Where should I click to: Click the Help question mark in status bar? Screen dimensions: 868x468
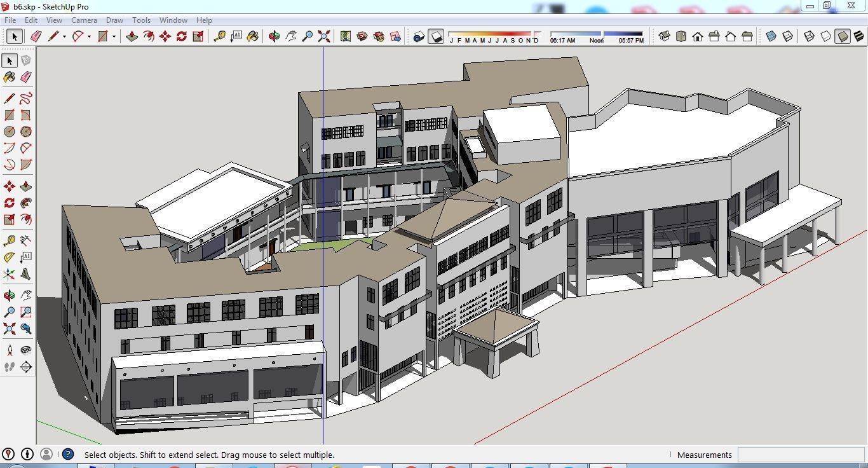click(x=67, y=454)
